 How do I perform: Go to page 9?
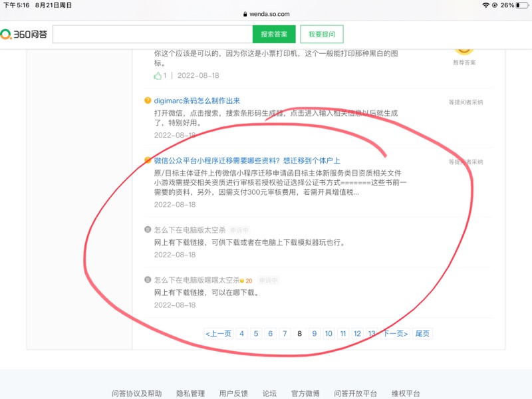[x=314, y=334]
